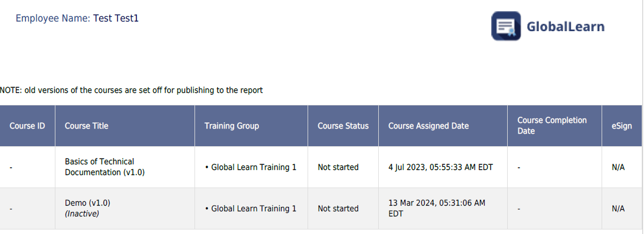Click the eSign column header
Viewport: 644px width, 234px height.
point(622,126)
